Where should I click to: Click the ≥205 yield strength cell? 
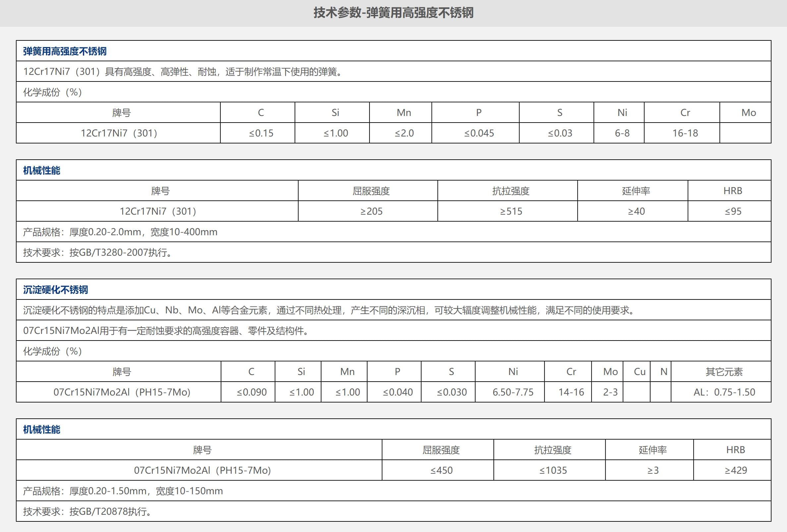click(x=371, y=211)
